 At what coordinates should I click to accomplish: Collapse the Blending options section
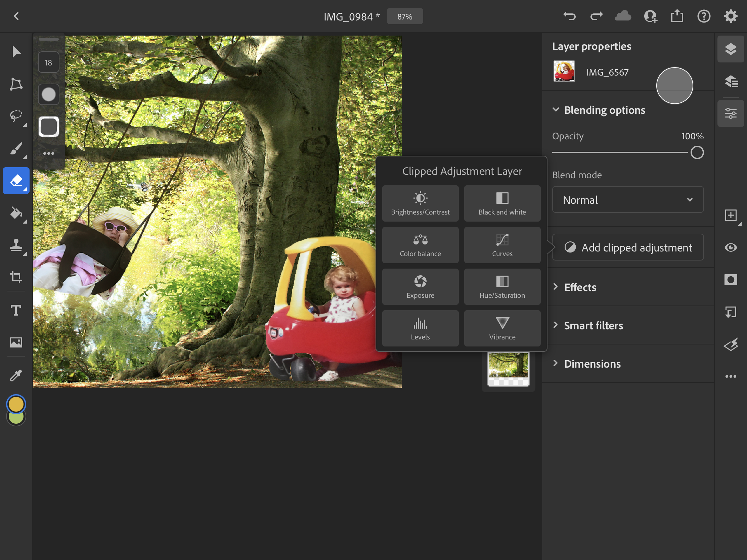click(x=555, y=110)
